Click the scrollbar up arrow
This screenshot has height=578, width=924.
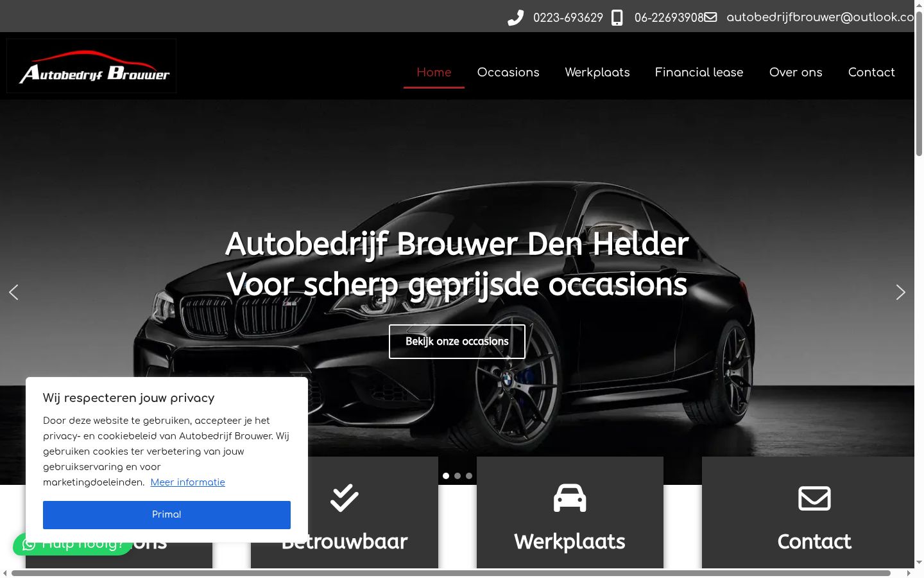[x=919, y=4]
